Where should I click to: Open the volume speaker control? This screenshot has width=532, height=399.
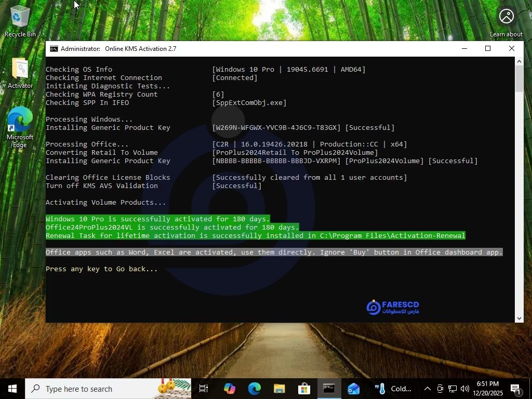[x=464, y=389]
